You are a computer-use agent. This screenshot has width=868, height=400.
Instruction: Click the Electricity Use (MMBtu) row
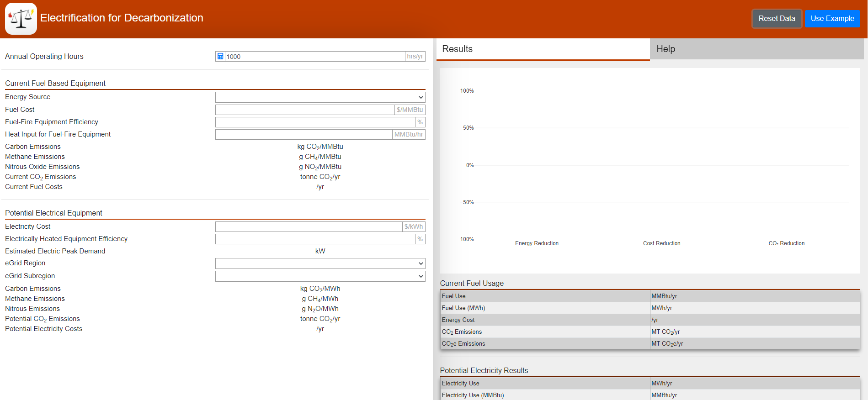click(650, 395)
